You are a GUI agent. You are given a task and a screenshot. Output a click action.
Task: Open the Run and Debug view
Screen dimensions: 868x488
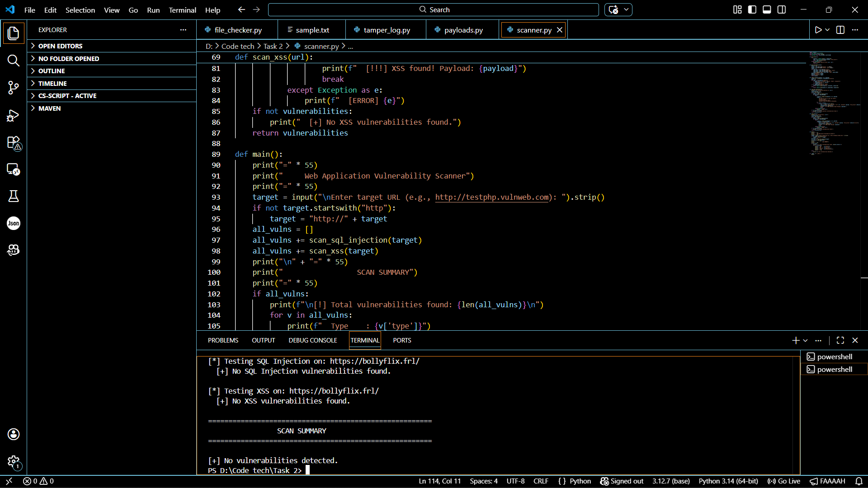tap(13, 115)
